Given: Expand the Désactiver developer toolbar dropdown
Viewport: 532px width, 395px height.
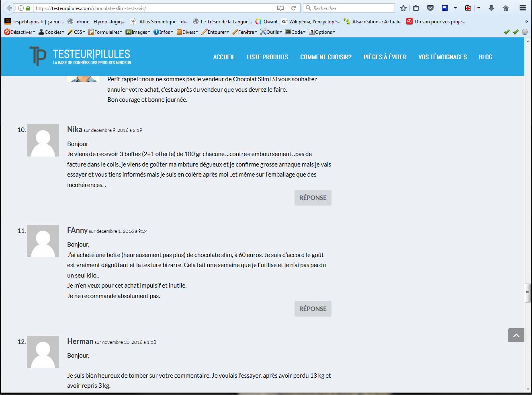Looking at the screenshot, I should coord(20,32).
